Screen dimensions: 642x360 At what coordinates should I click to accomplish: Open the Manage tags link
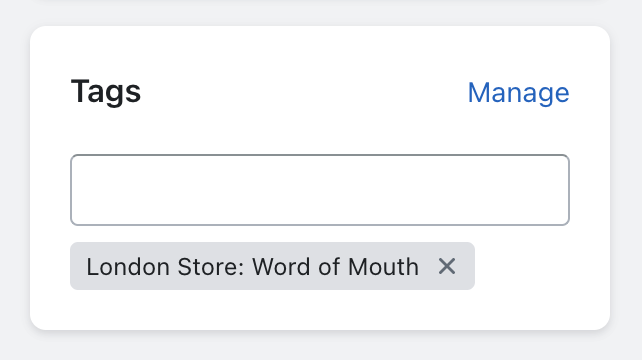[x=518, y=93]
